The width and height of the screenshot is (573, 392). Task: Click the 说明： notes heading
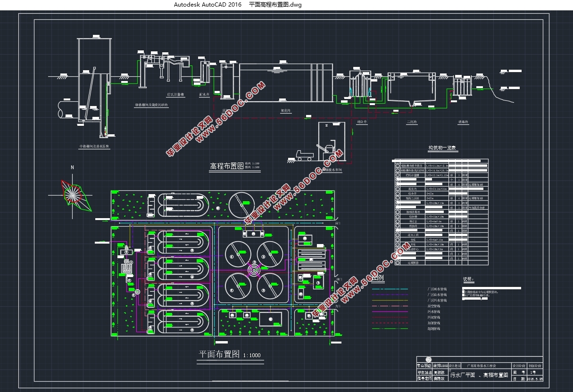[x=468, y=279]
